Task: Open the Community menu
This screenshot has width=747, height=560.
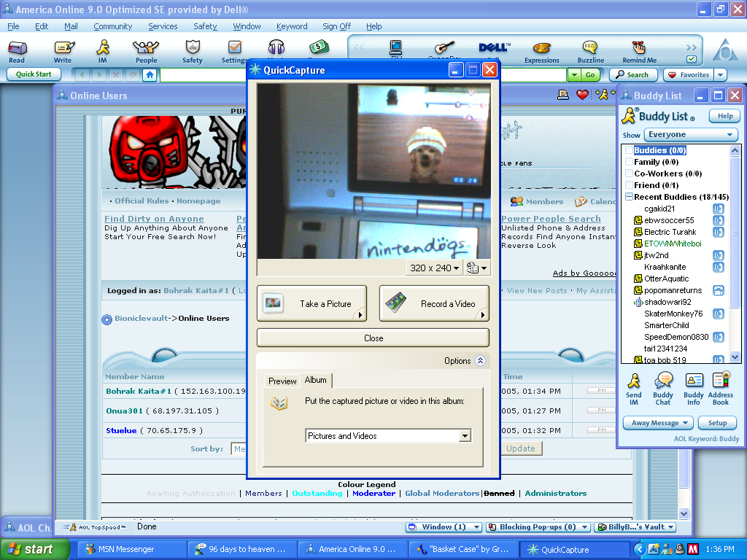Action: 112,26
